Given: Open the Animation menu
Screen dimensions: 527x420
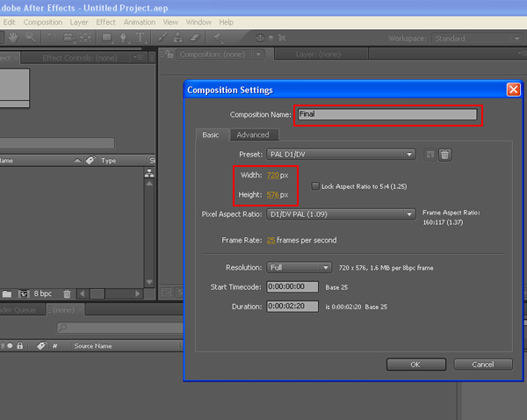Looking at the screenshot, I should 140,22.
